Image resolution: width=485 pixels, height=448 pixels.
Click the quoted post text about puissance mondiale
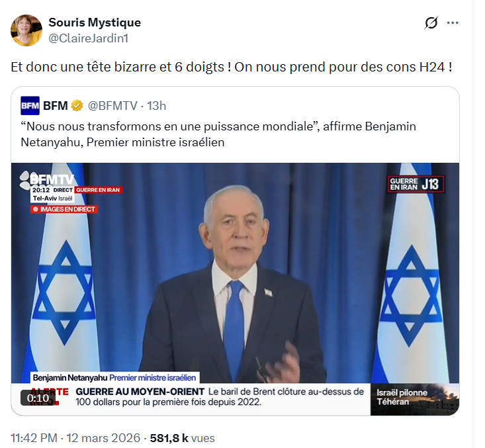tap(218, 134)
